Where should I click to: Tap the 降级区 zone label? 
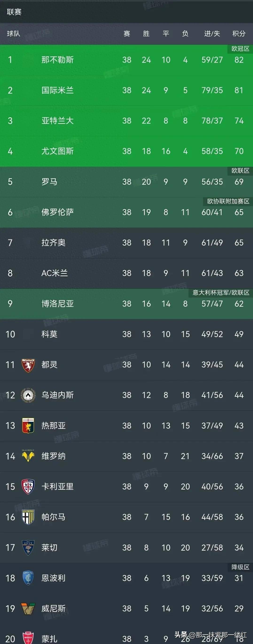tap(240, 567)
